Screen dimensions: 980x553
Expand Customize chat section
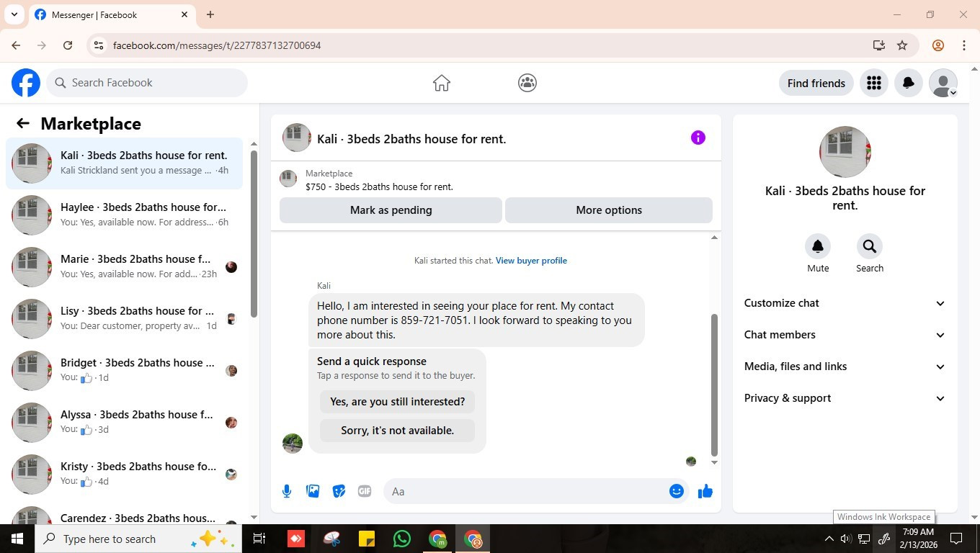pyautogui.click(x=845, y=303)
